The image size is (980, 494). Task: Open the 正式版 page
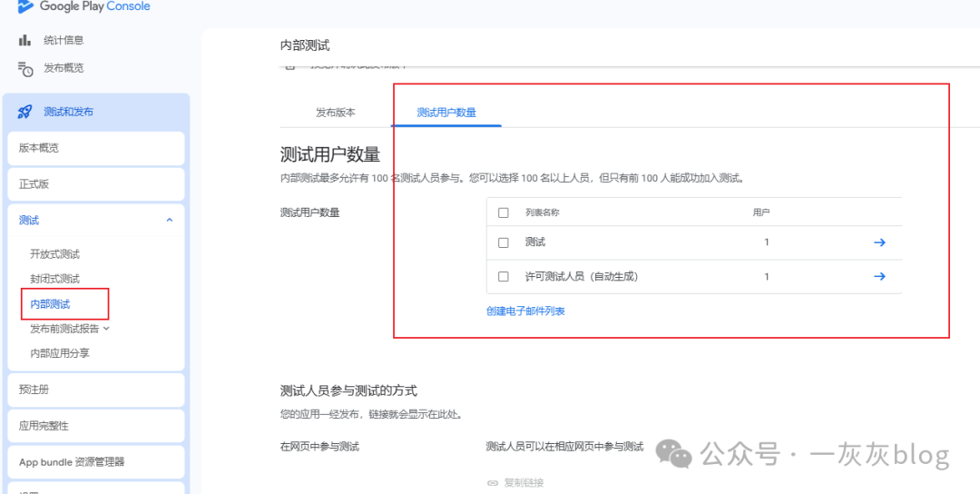(x=96, y=184)
